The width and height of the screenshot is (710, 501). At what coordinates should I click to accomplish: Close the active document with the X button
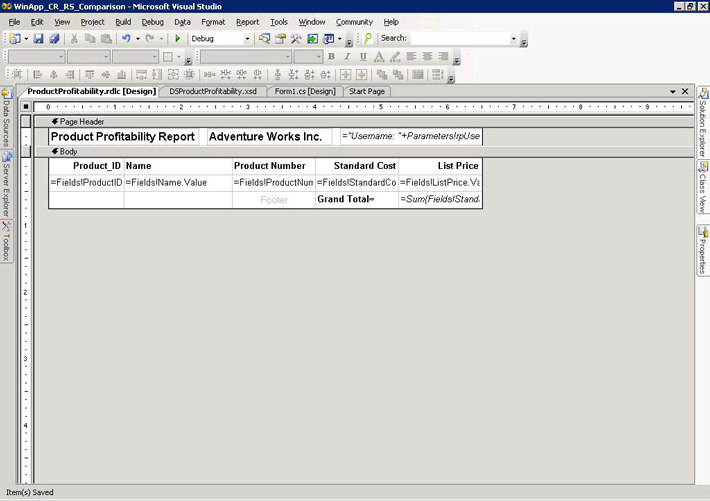pyautogui.click(x=685, y=92)
